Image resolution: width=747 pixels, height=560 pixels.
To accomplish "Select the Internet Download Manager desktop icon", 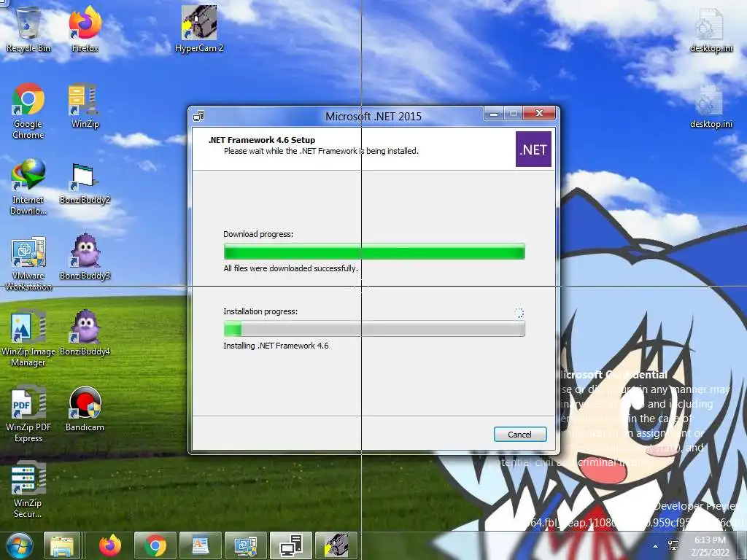I will [x=28, y=187].
